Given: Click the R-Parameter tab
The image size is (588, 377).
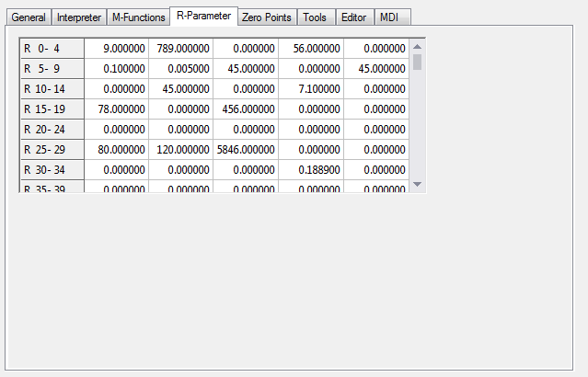Looking at the screenshot, I should 203,16.
